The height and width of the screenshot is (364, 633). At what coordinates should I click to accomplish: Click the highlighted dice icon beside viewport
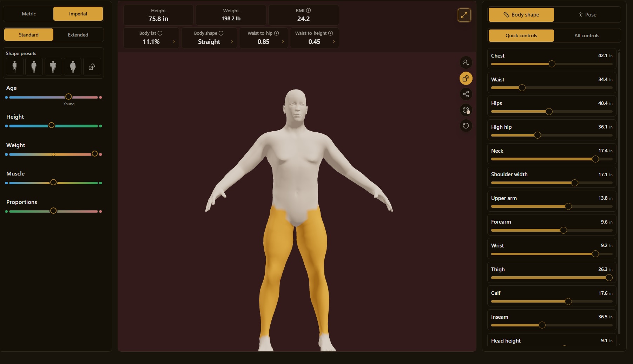[x=466, y=78]
